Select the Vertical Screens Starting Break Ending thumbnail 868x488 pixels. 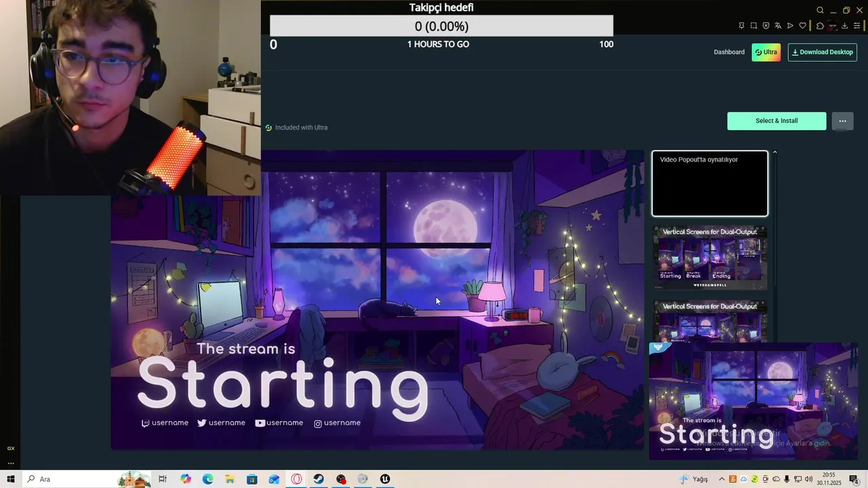tap(710, 258)
